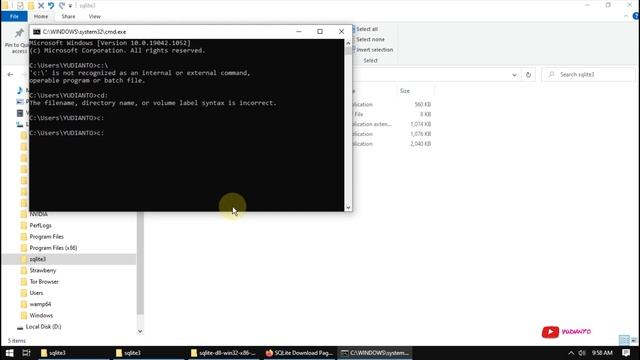
Task: Select the Users folder in navigation tree
Action: [x=36, y=293]
